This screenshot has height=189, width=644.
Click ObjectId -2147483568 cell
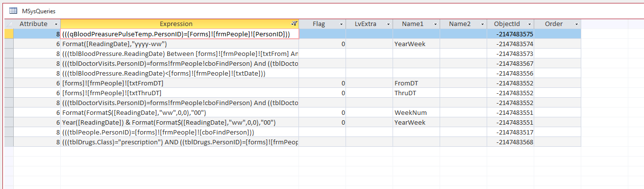[510, 142]
